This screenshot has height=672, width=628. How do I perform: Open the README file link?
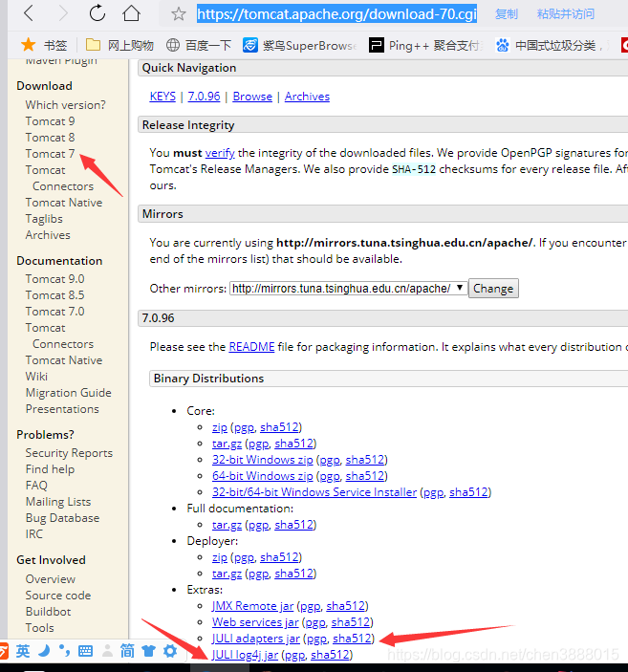click(x=251, y=347)
